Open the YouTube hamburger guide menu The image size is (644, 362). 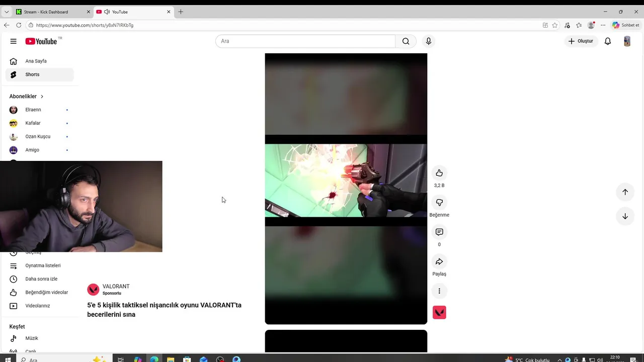click(13, 41)
